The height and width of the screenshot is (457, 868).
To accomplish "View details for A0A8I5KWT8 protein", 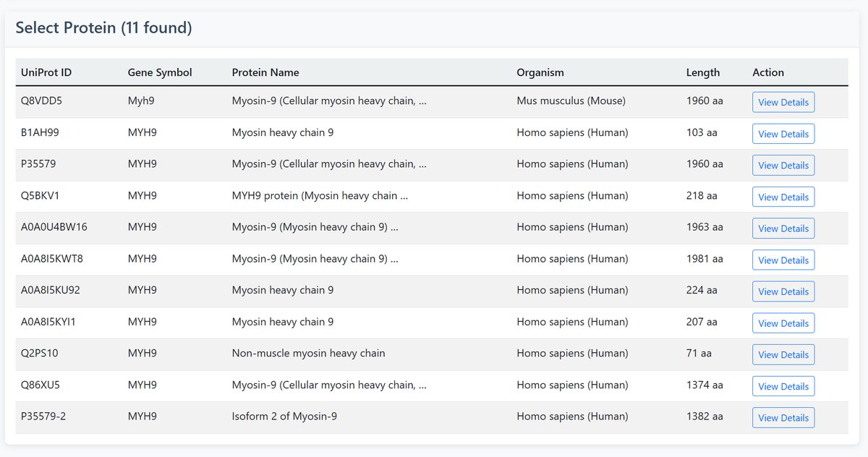I will pyautogui.click(x=783, y=260).
